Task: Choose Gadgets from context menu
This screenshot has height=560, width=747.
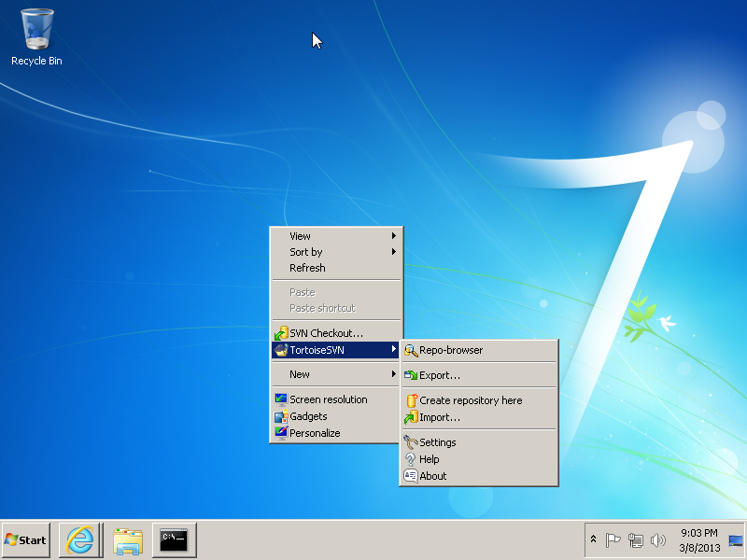Action: click(336, 416)
